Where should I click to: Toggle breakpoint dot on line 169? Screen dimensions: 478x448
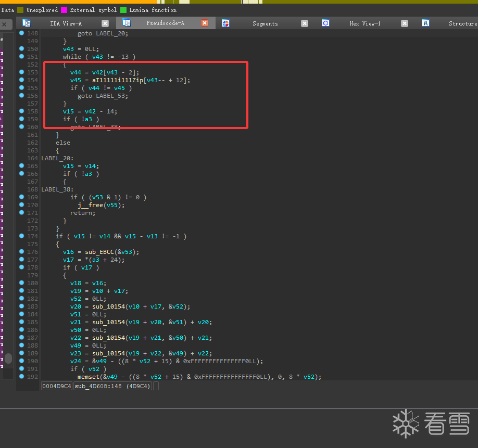(x=22, y=197)
